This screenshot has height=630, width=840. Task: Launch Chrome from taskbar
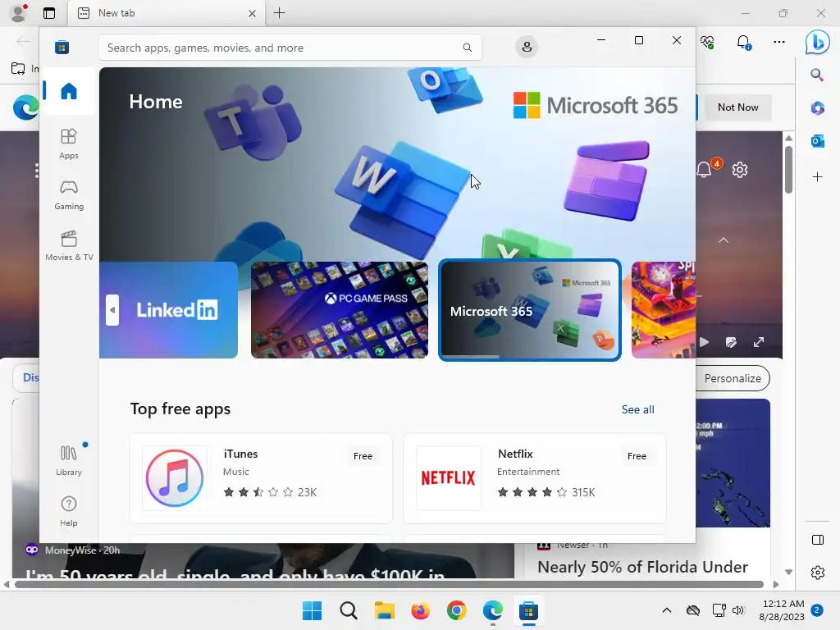pos(456,610)
